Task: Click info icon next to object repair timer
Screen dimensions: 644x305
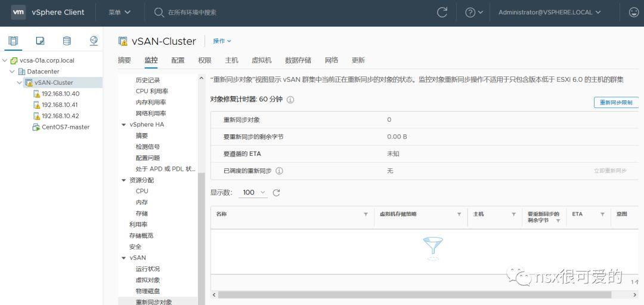Action: click(x=290, y=100)
